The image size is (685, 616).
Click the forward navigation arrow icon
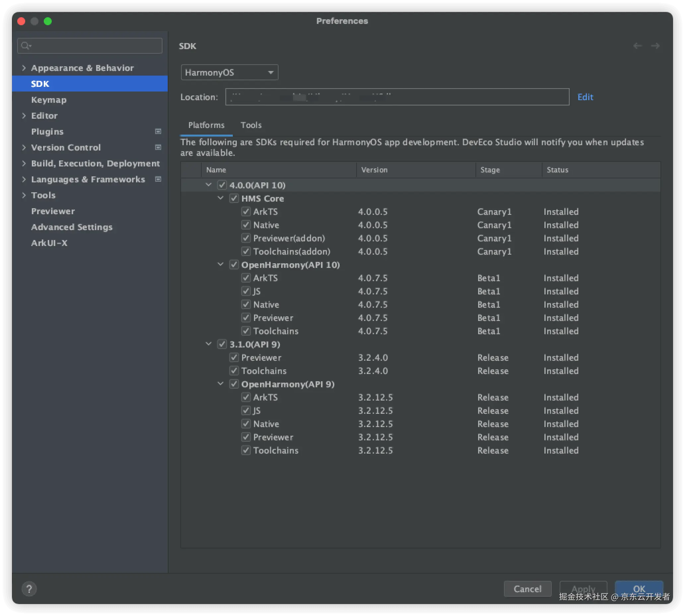tap(655, 46)
